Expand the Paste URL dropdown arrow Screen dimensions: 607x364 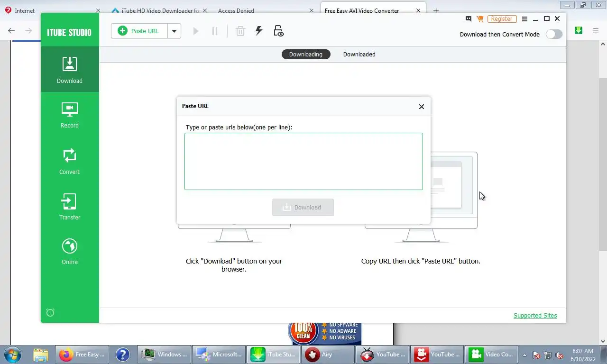[174, 31]
